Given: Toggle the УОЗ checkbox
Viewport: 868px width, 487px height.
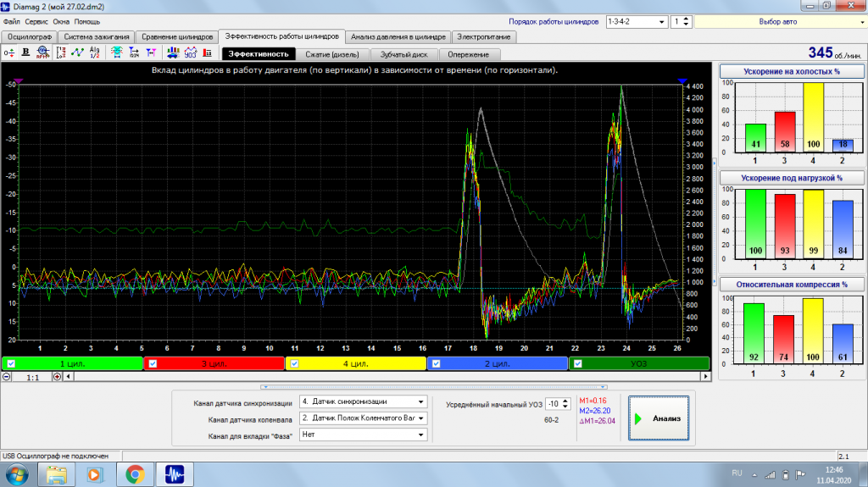Looking at the screenshot, I should coord(578,363).
